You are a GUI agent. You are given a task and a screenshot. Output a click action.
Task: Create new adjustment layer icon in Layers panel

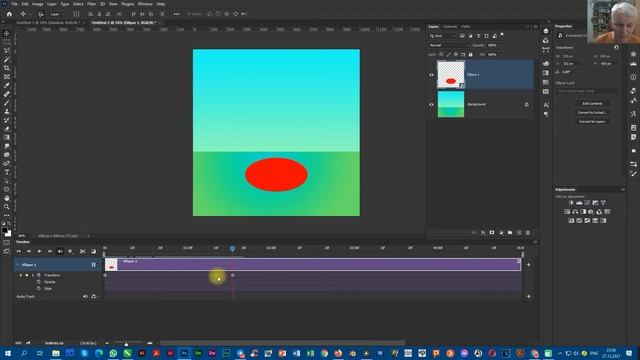click(x=501, y=233)
